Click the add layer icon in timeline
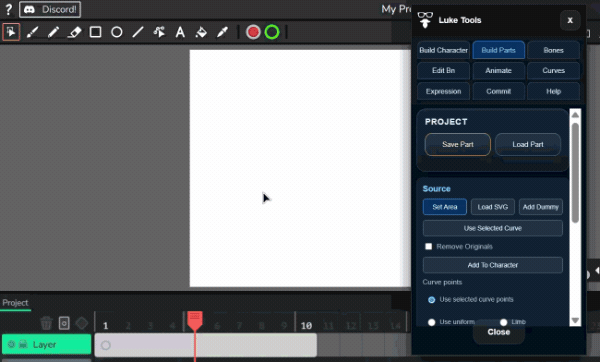Viewport: 600px width, 362px height. 64,323
